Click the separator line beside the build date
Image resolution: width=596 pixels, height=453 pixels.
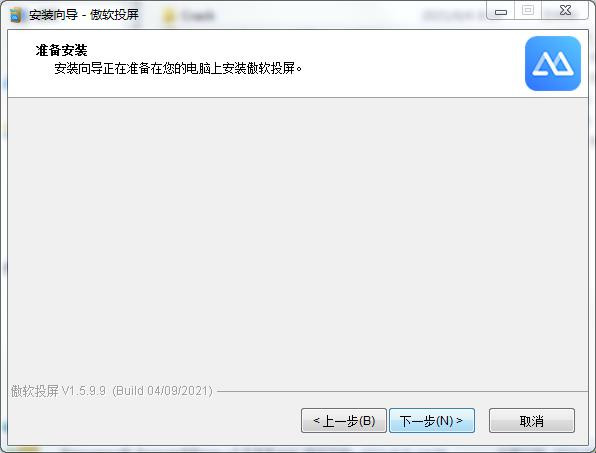[402, 391]
